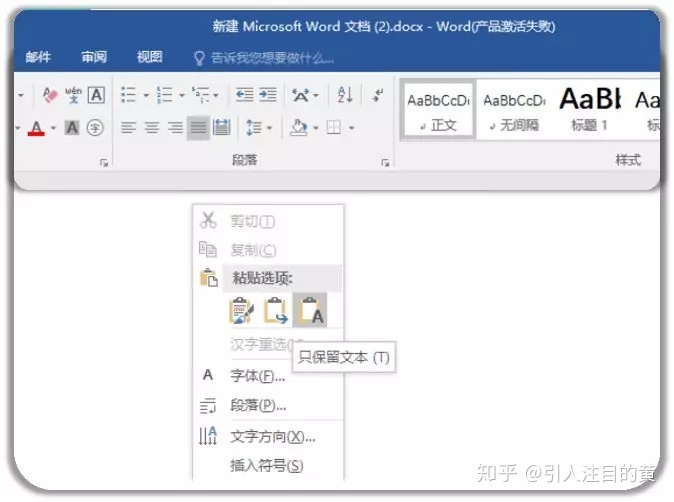The height and width of the screenshot is (502, 674).
Task: Click clipboard icon beside 粘贴选项
Action: pos(209,278)
